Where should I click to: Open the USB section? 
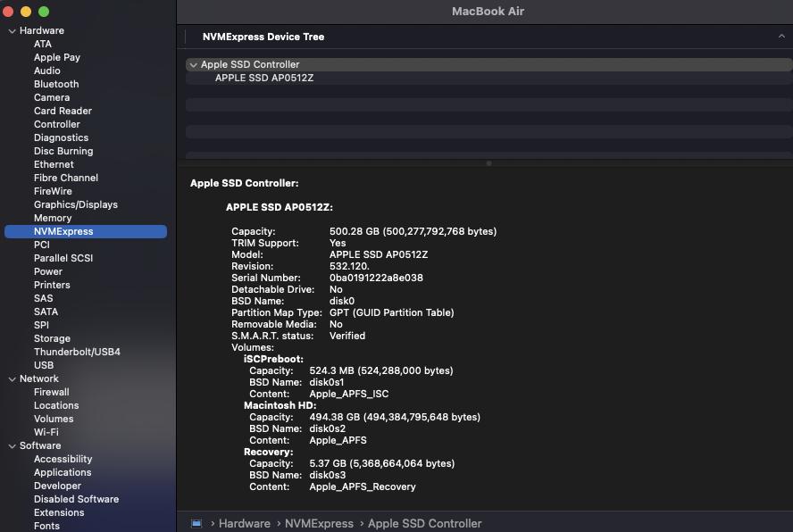44,366
